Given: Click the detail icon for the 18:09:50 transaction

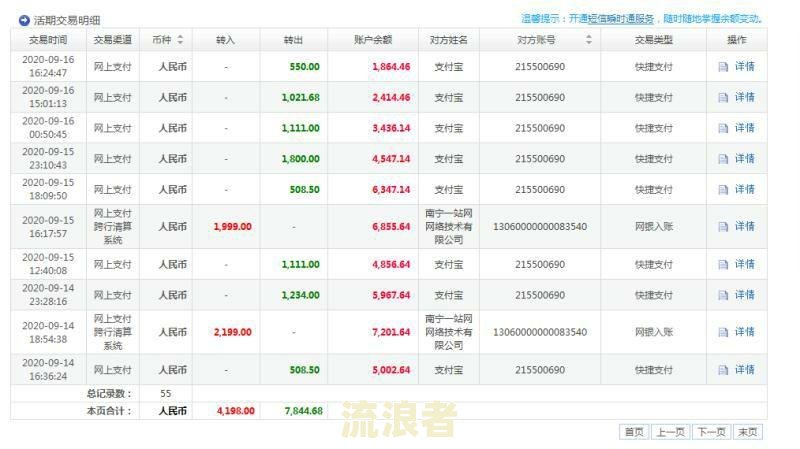Looking at the screenshot, I should coord(723,190).
